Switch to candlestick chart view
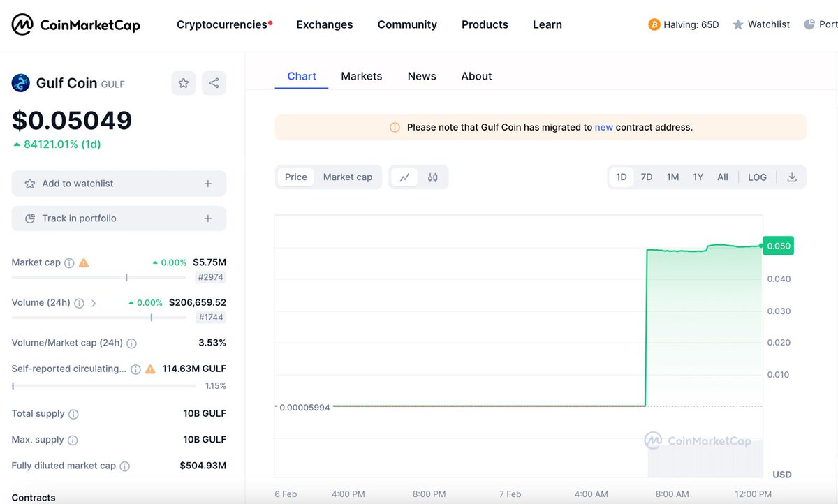This screenshot has width=838, height=504. click(433, 177)
